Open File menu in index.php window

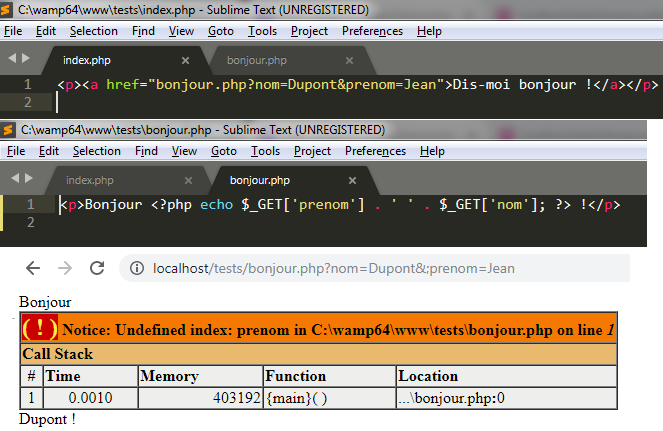[x=13, y=31]
